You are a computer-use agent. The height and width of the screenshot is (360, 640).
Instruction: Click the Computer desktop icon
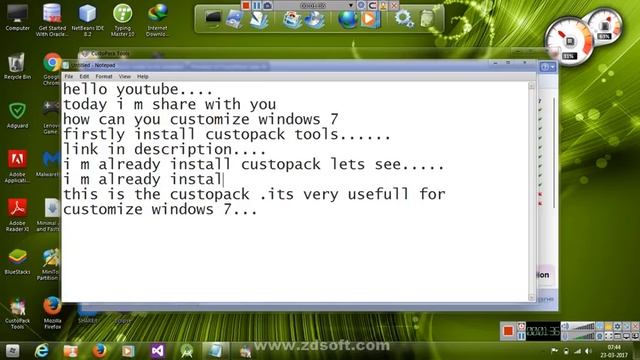tap(17, 18)
